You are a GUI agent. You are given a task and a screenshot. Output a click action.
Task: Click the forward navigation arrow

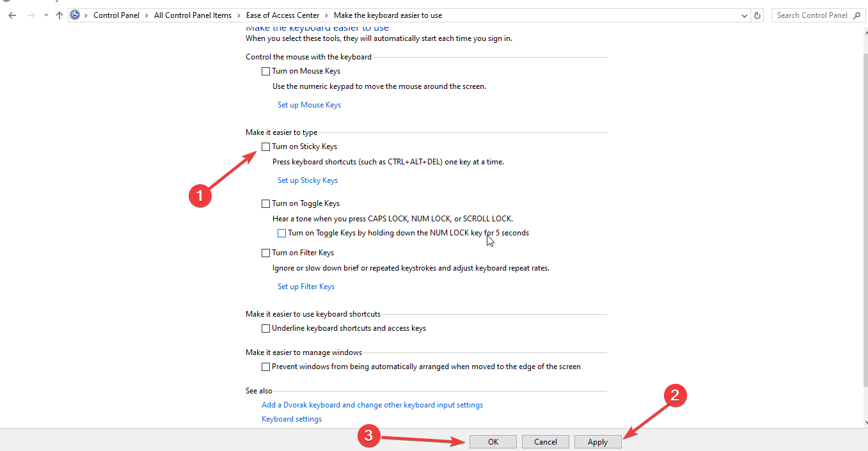coord(29,15)
